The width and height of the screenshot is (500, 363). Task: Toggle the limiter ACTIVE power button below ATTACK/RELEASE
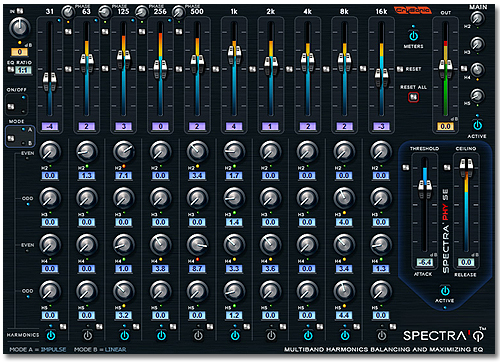(445, 291)
